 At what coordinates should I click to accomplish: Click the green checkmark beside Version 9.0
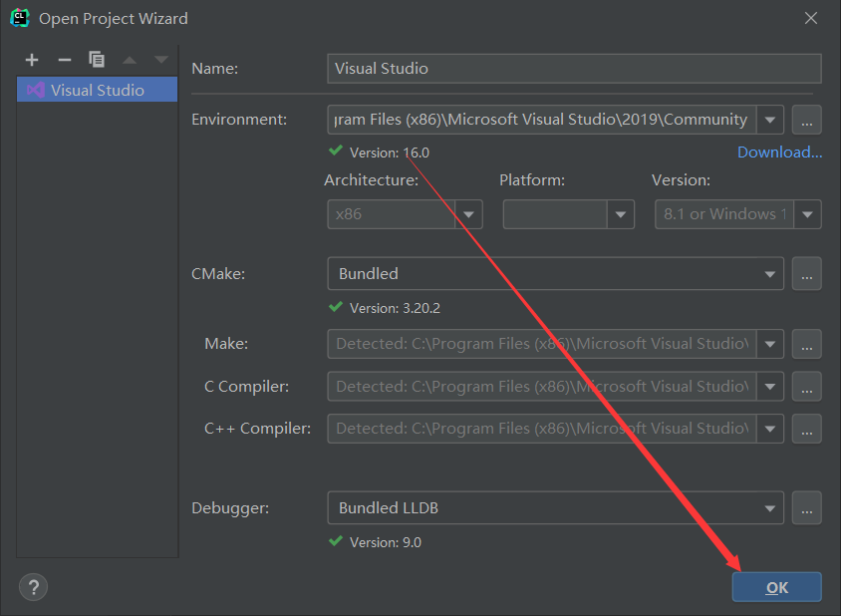click(x=336, y=540)
